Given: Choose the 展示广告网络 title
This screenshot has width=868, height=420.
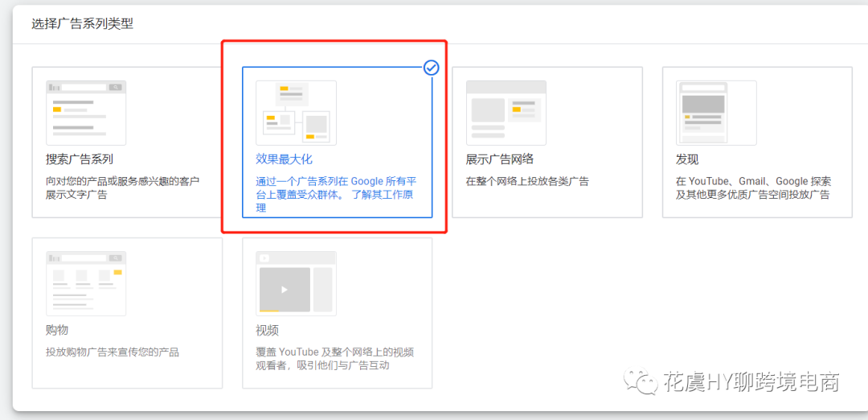Looking at the screenshot, I should click(x=500, y=159).
